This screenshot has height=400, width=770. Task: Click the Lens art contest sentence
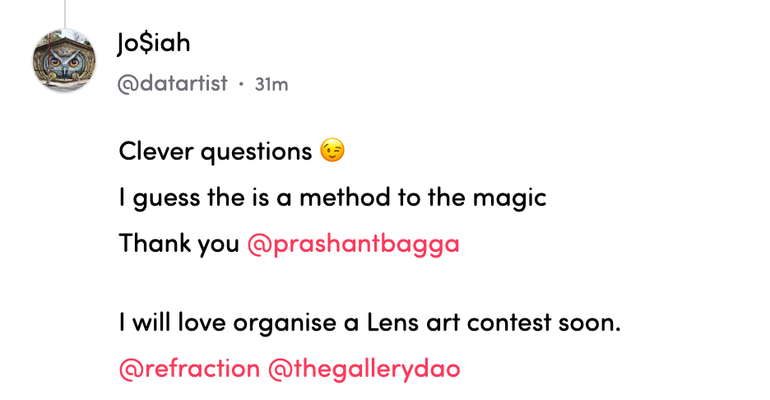pos(370,324)
